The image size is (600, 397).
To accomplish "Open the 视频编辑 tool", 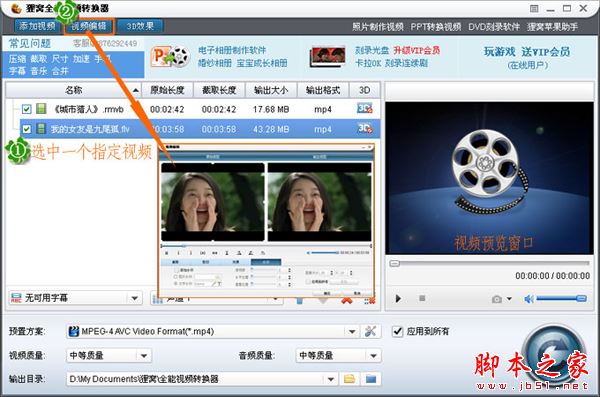I will [89, 26].
